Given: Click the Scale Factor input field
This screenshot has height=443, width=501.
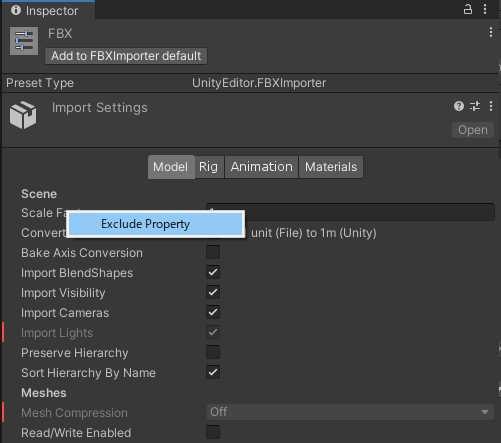Looking at the screenshot, I should point(350,212).
